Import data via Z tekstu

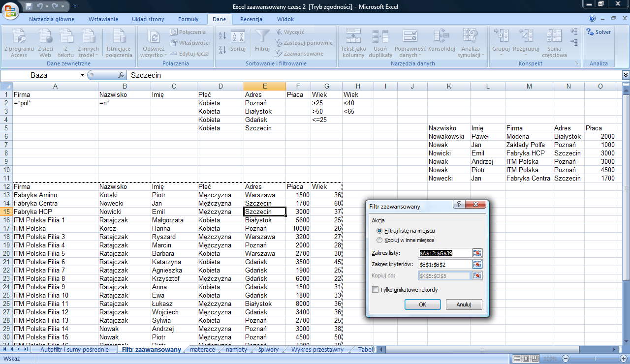pos(65,43)
